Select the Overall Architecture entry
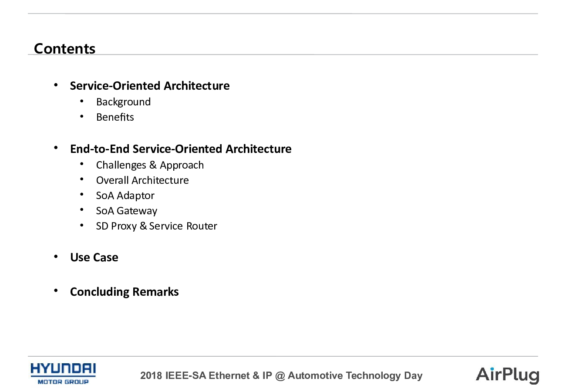The image size is (566, 392). (142, 180)
